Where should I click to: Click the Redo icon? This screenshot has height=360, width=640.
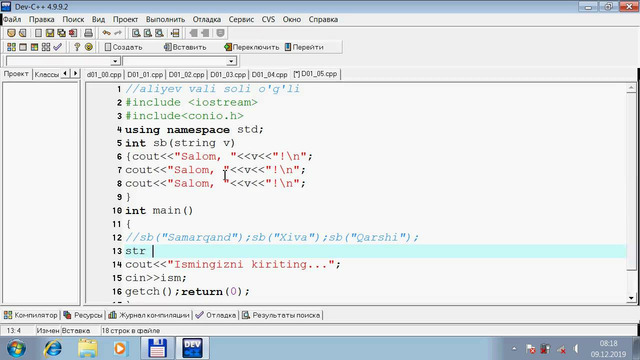(118, 33)
